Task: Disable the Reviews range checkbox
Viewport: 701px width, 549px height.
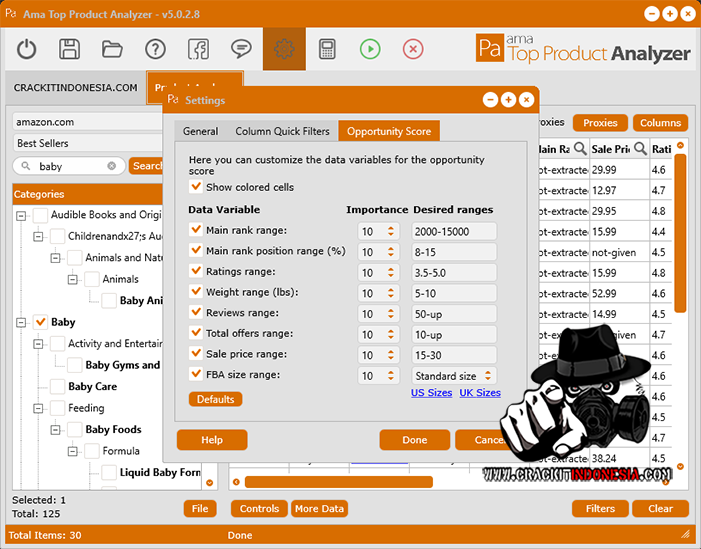Action: click(x=196, y=313)
